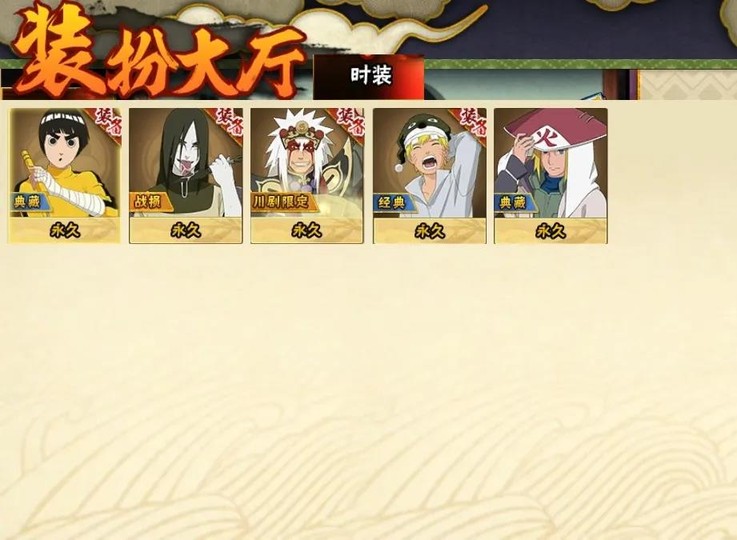
Task: Select Jiraiya 川剧限定 costume card
Action: (x=307, y=176)
